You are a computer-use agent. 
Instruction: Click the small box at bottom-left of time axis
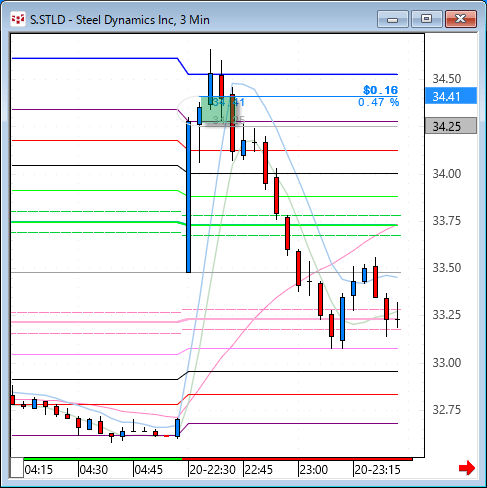tap(17, 468)
